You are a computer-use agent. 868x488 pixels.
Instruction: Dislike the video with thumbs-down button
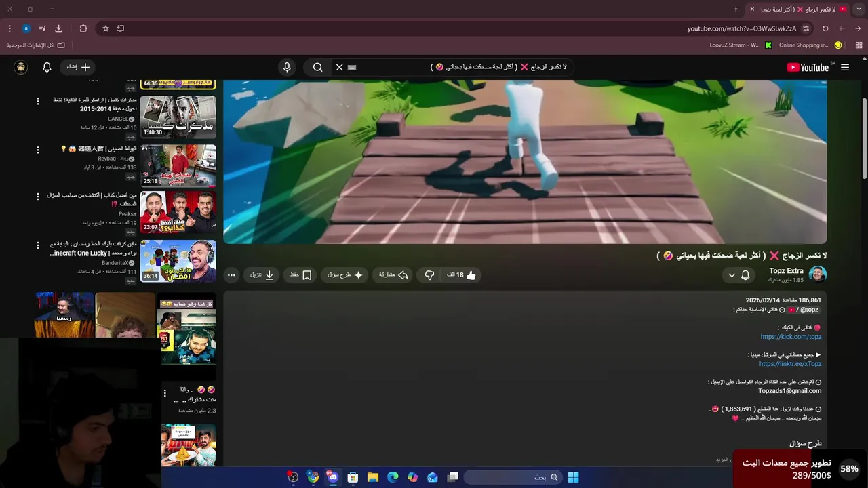coord(429,274)
